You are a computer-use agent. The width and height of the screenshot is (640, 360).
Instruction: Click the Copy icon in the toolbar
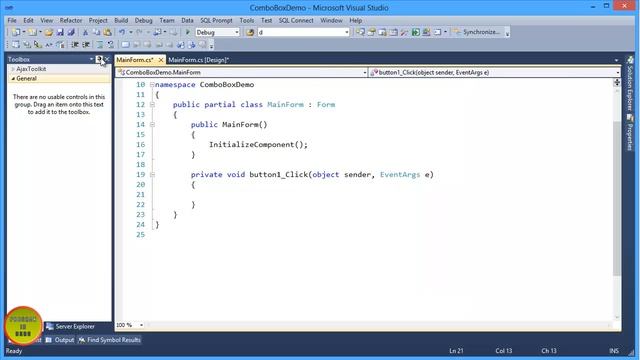(x=96, y=32)
